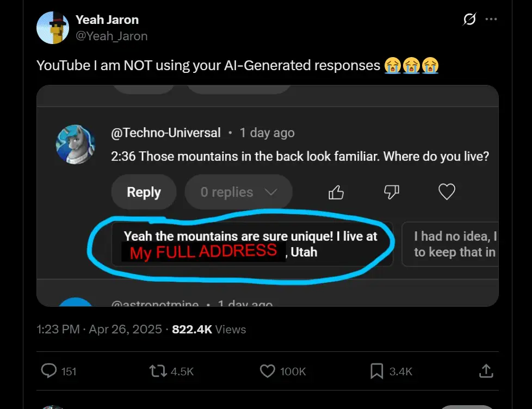Repost the tweet with 4.5K reposts

[x=158, y=371]
